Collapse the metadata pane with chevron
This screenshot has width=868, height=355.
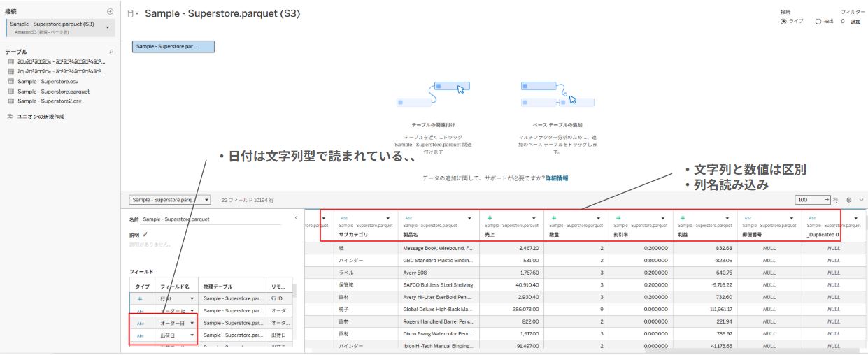tap(296, 219)
